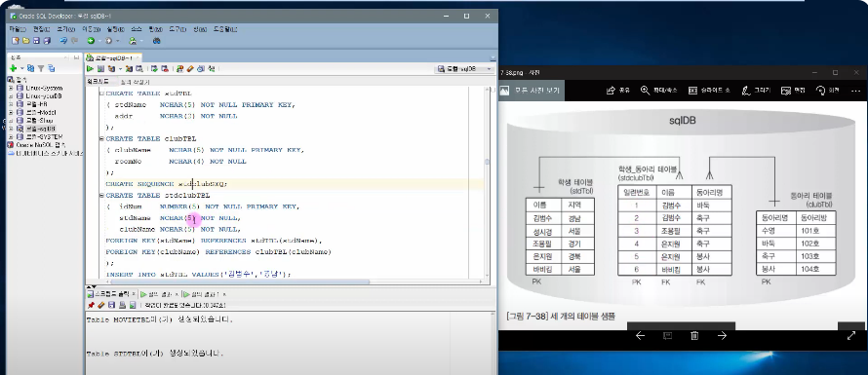Switch to the 워크시트 tab

(x=98, y=81)
